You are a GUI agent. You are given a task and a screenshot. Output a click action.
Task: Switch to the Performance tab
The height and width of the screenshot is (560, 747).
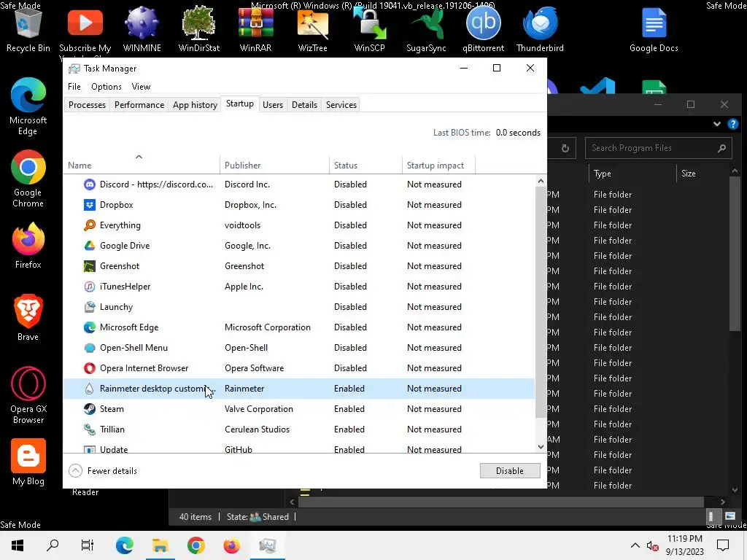point(139,105)
